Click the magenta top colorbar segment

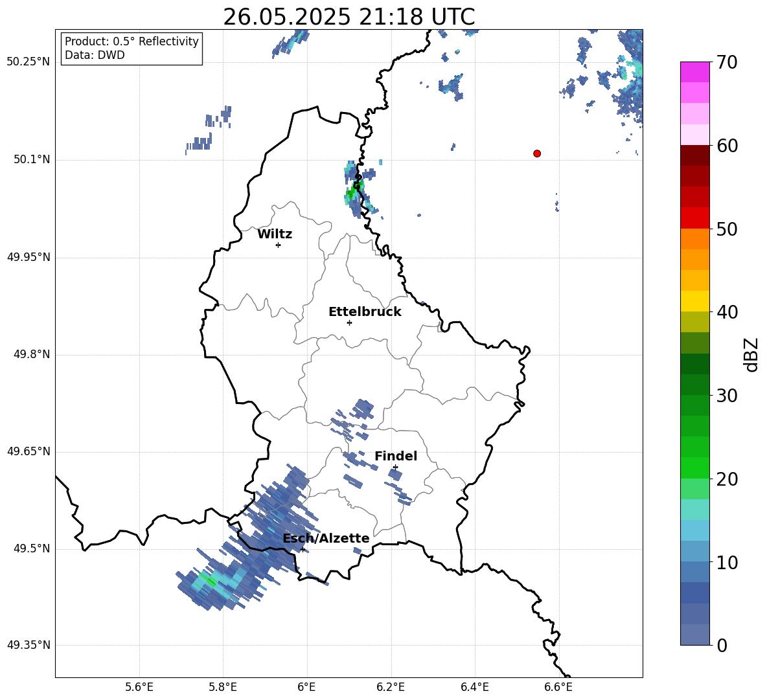click(x=695, y=73)
